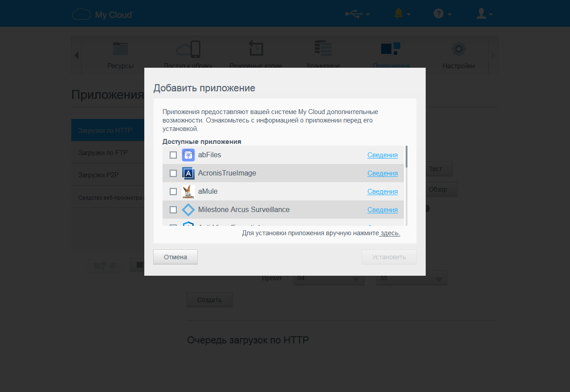Select Загрузки по HTTP in sidebar
This screenshot has height=392, width=570.
(107, 131)
